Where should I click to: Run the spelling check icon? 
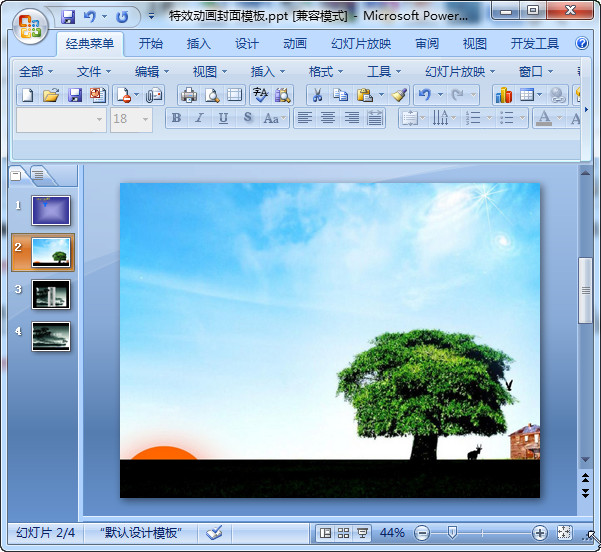coord(260,95)
